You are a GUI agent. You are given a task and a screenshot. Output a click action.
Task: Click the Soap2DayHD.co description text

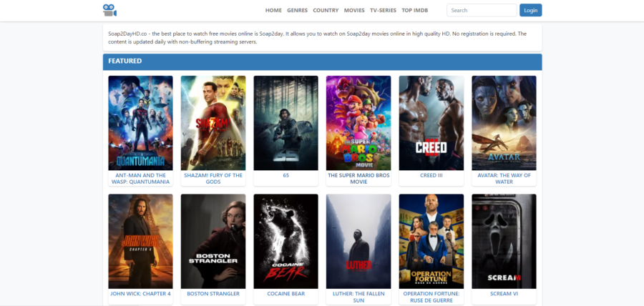317,38
